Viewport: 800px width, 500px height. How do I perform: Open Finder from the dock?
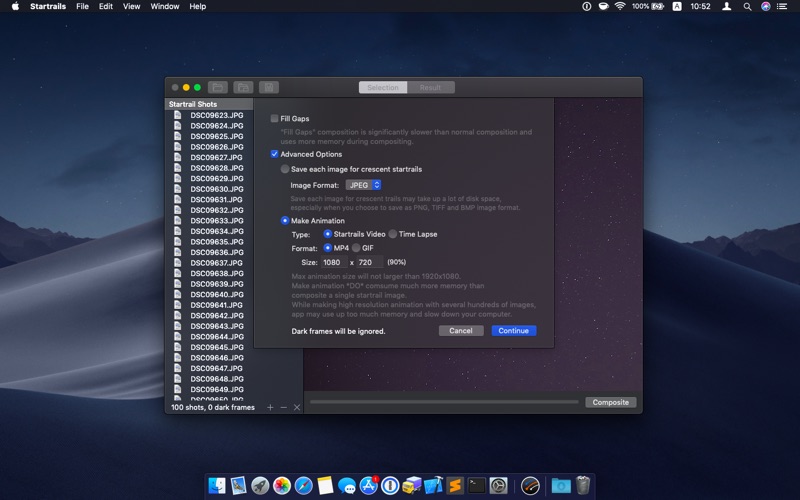217,485
